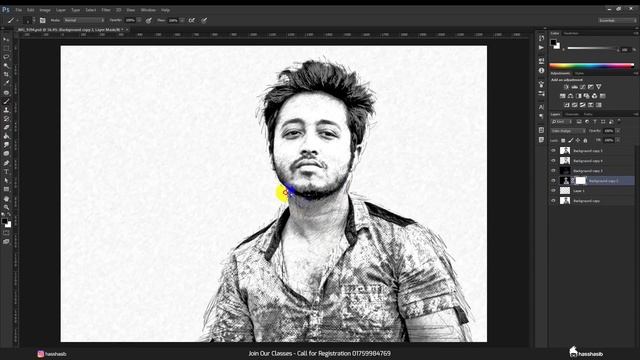Select the Pen tool
Screen dimensions: 640x360
(x=6, y=163)
